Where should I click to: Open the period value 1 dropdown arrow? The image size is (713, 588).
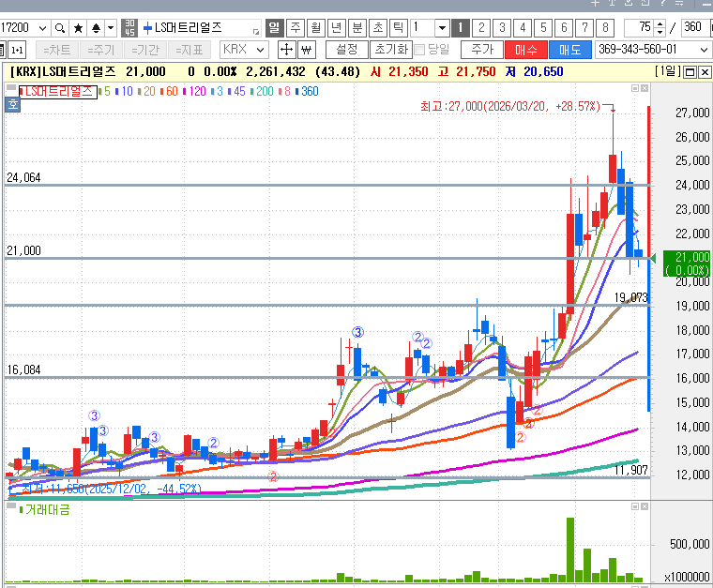coord(442,28)
